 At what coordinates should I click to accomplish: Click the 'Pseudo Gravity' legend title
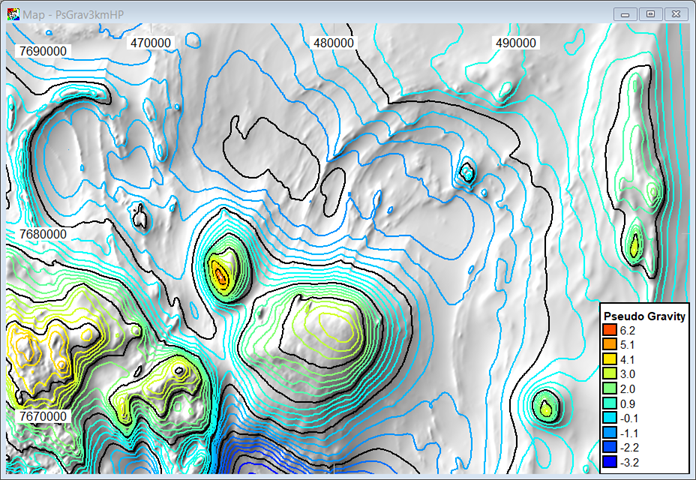tap(645, 316)
